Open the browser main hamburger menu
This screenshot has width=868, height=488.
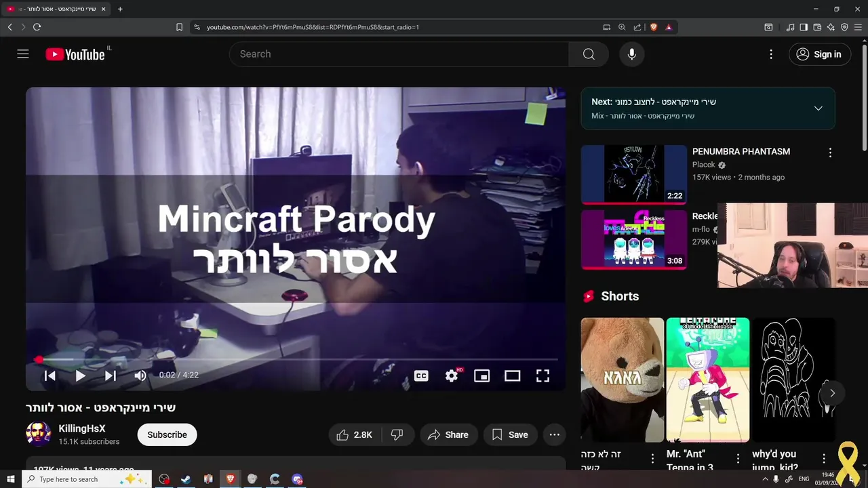click(x=859, y=27)
